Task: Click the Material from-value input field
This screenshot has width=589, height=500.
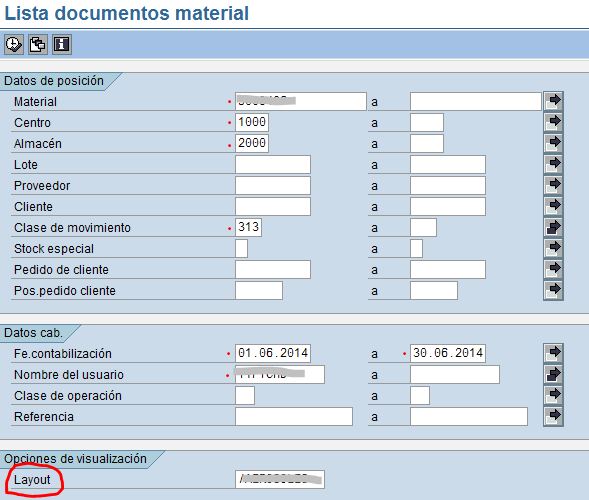Action: [301, 101]
